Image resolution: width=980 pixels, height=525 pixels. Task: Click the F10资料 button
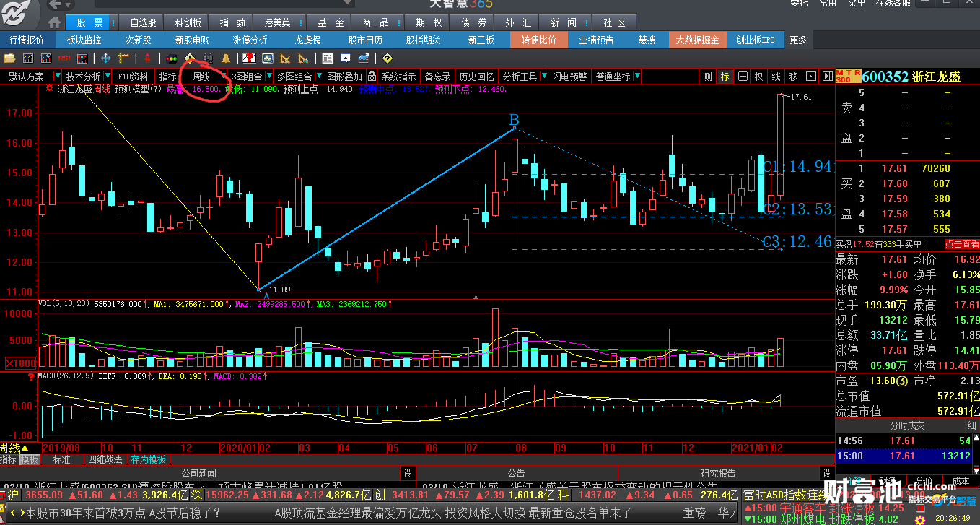coord(134,77)
